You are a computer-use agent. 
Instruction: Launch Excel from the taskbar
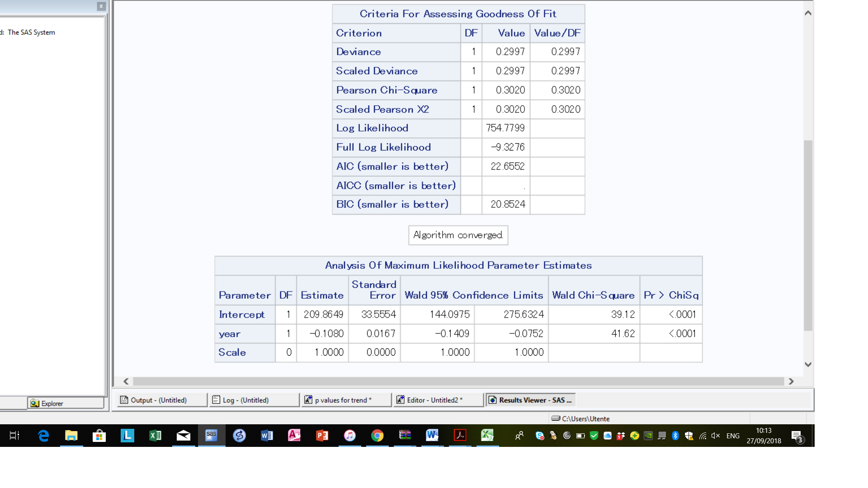pos(155,436)
